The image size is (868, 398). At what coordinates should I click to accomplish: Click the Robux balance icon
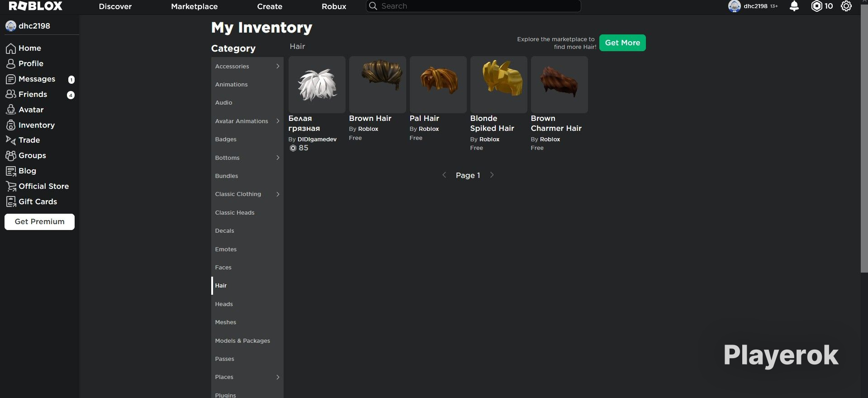(x=816, y=6)
